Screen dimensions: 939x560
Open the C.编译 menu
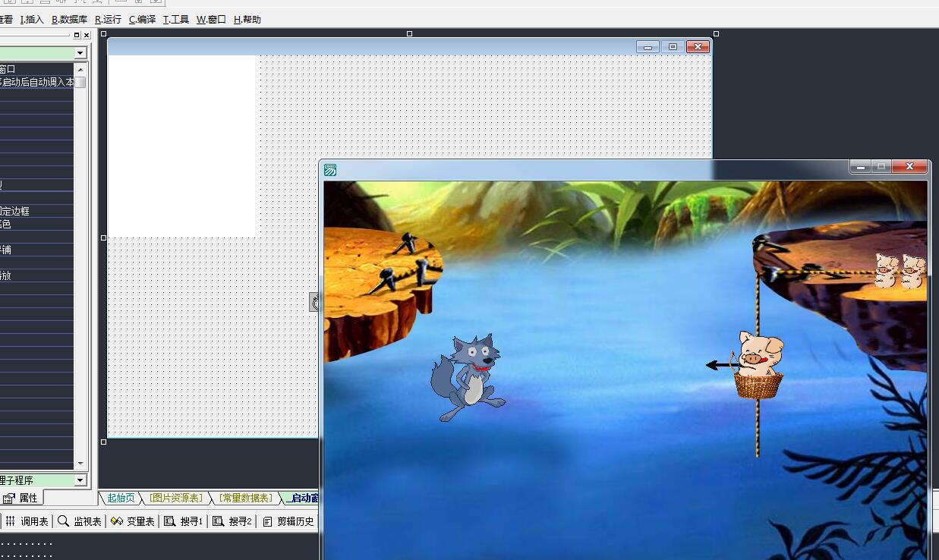[x=142, y=20]
